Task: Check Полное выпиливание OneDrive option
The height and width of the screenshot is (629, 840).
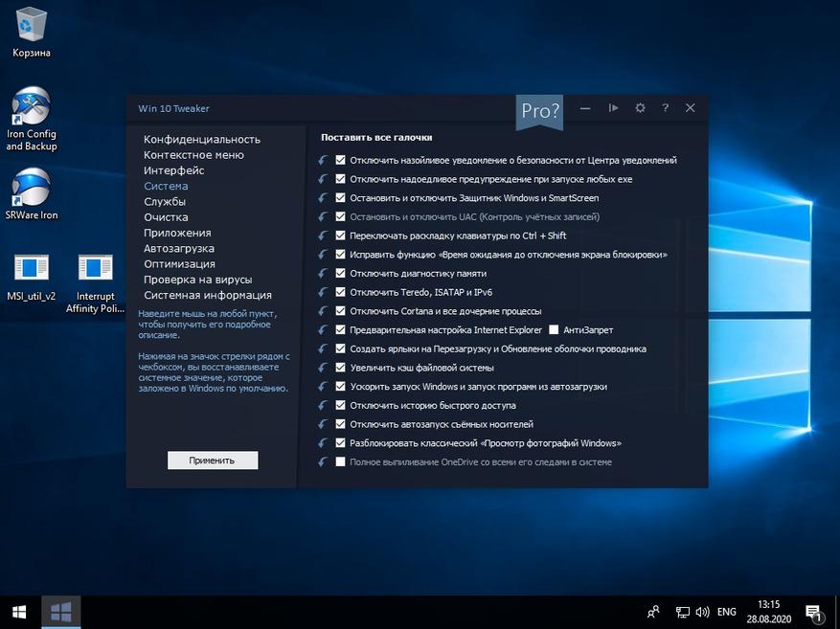Action: (x=340, y=461)
